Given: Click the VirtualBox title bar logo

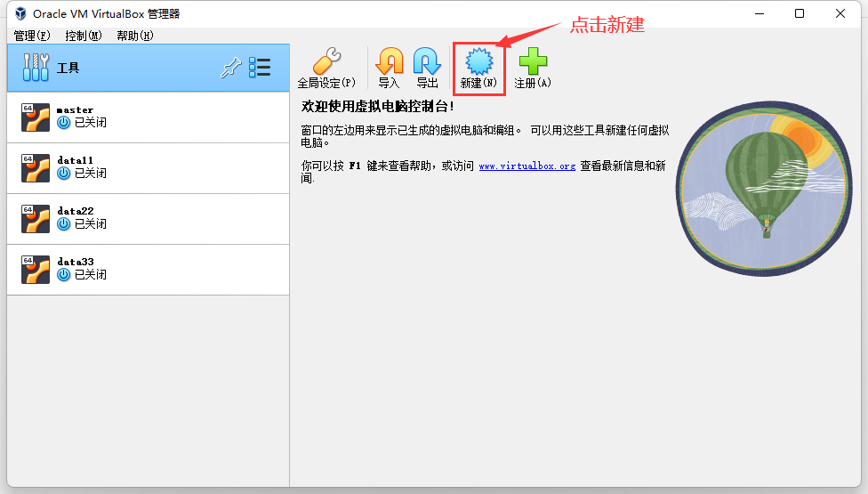Looking at the screenshot, I should click(20, 13).
